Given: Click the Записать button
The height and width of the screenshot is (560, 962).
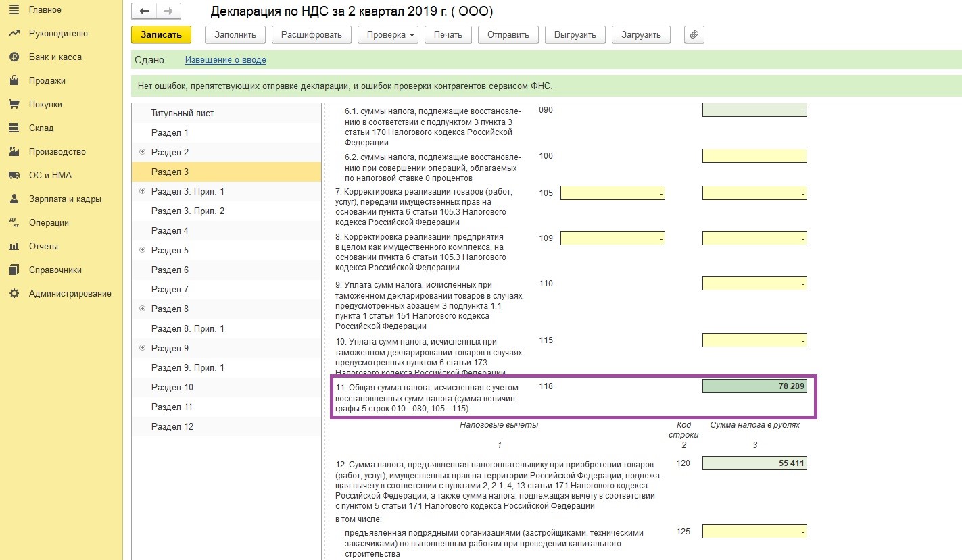Looking at the screenshot, I should [x=162, y=34].
